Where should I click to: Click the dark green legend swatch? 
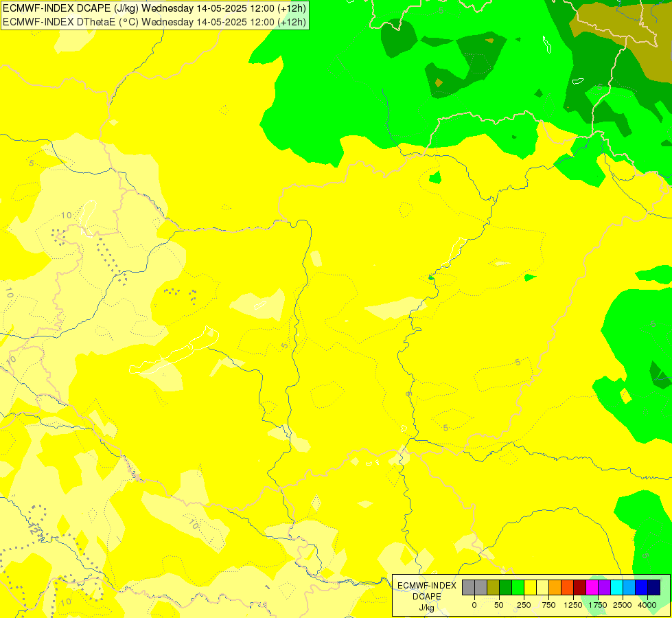pyautogui.click(x=505, y=588)
